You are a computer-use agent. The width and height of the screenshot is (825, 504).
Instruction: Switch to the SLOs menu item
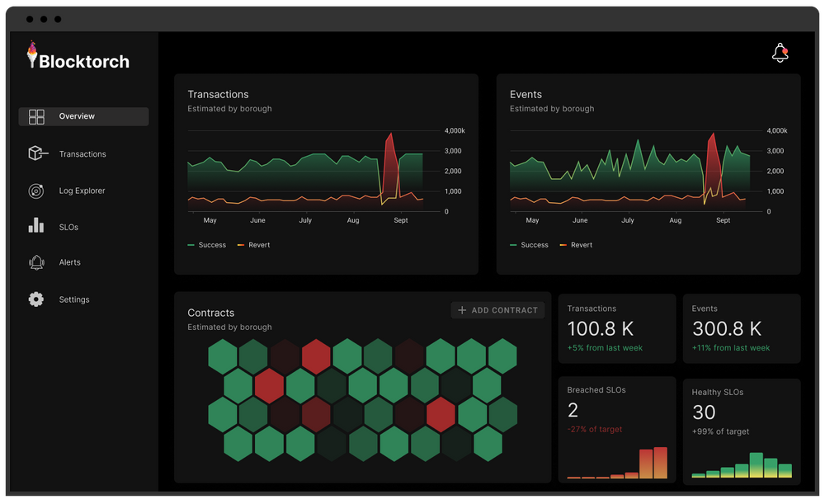68,227
